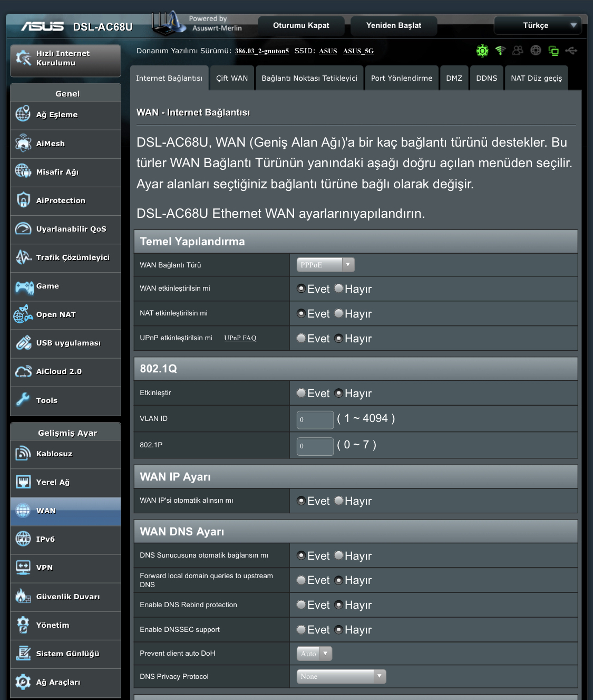Set UPnP etkinleştirilsin mi to Evet
The width and height of the screenshot is (593, 700).
302,339
